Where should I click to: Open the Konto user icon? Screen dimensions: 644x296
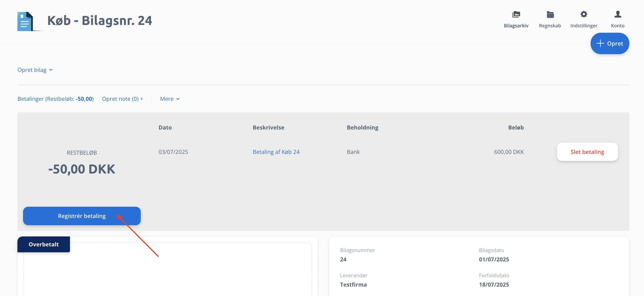(618, 14)
